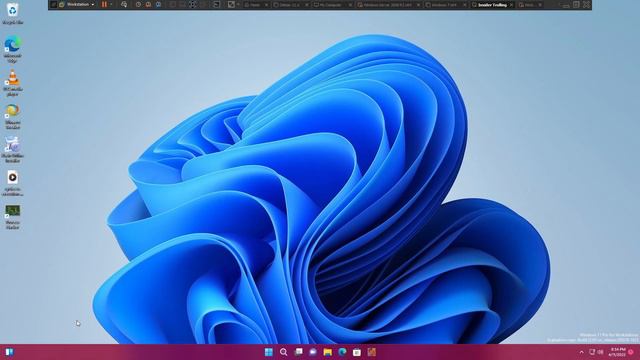Switch to the Insider Testing VM tab
This screenshot has height=360, width=640.
point(492,5)
